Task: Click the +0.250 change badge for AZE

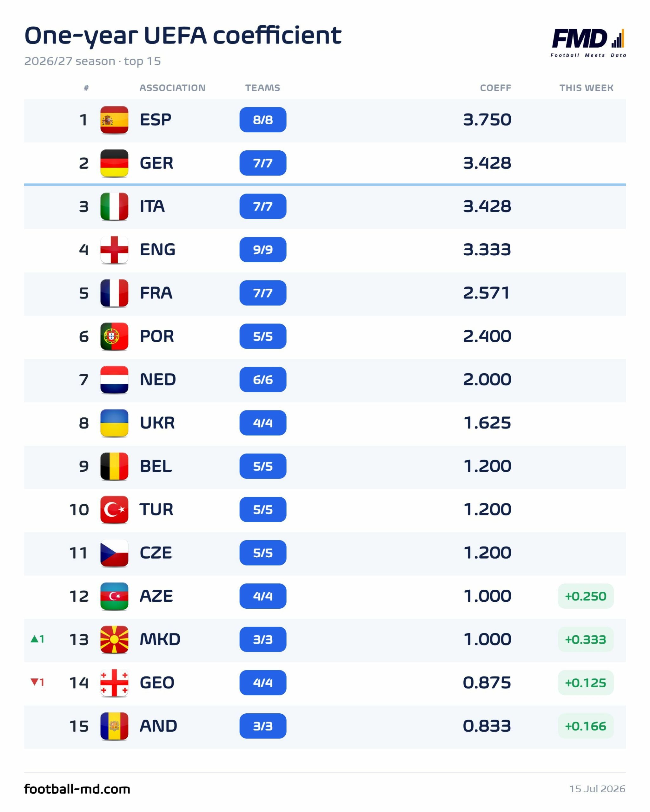Action: (586, 596)
